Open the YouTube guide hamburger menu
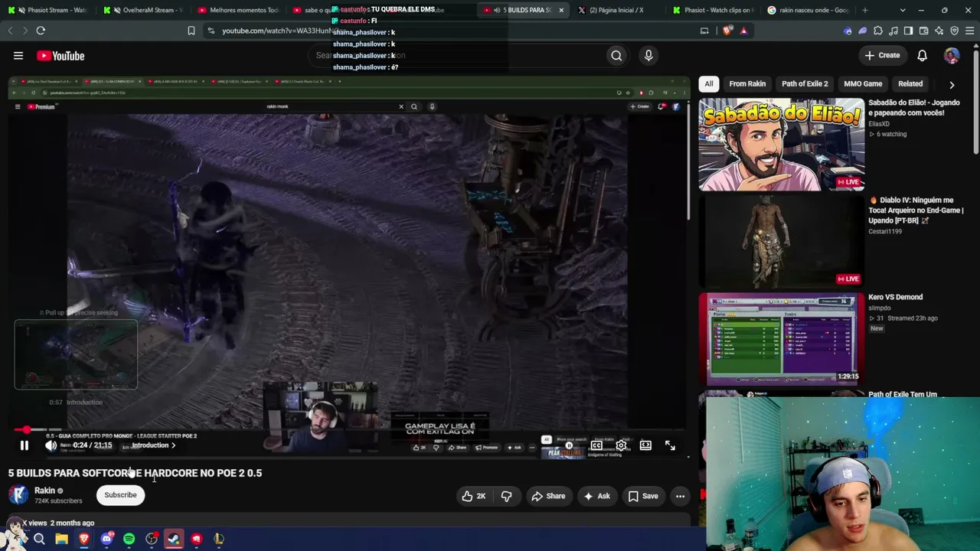 [18, 55]
